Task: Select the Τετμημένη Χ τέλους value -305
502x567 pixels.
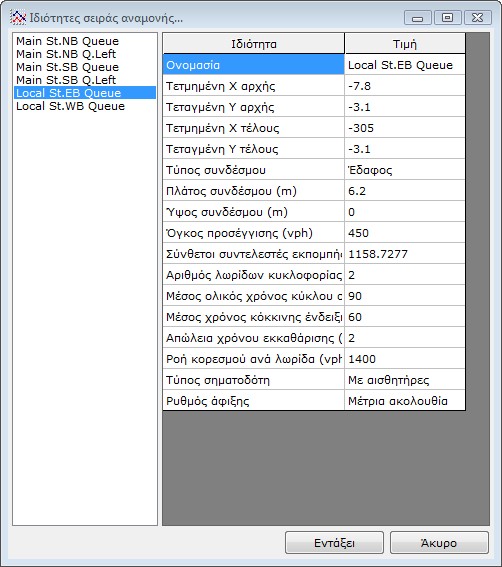Action: click(x=405, y=128)
